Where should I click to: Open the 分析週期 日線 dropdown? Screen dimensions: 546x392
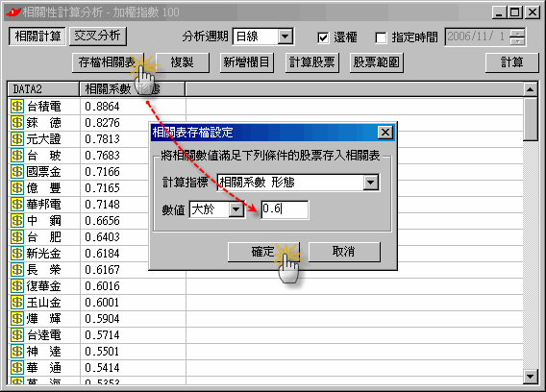pos(285,37)
